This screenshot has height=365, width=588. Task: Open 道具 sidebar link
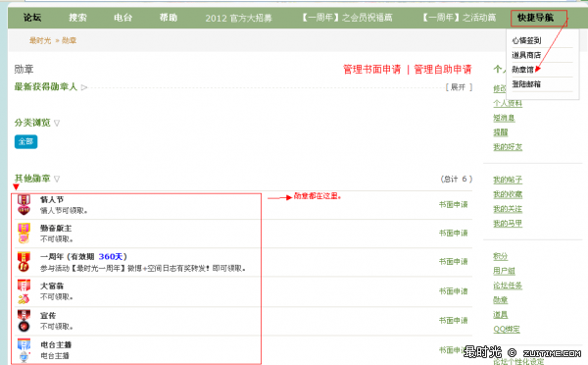(x=500, y=315)
